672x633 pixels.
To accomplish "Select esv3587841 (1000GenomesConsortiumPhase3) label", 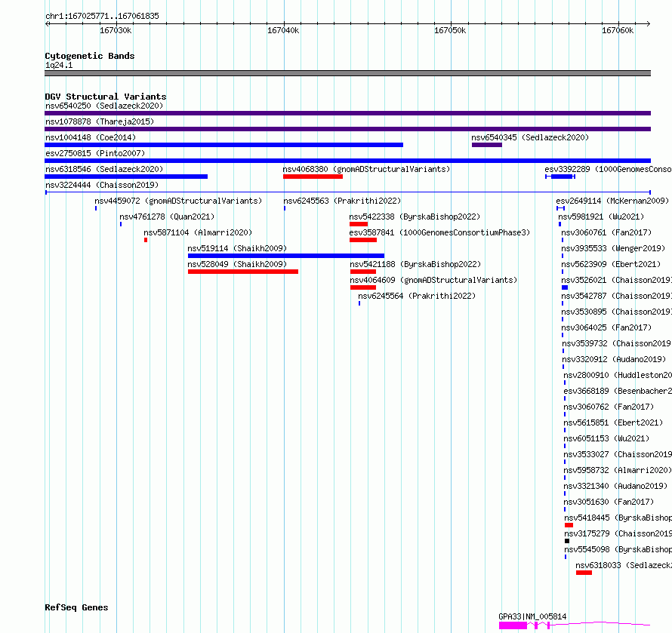I will tap(439, 232).
